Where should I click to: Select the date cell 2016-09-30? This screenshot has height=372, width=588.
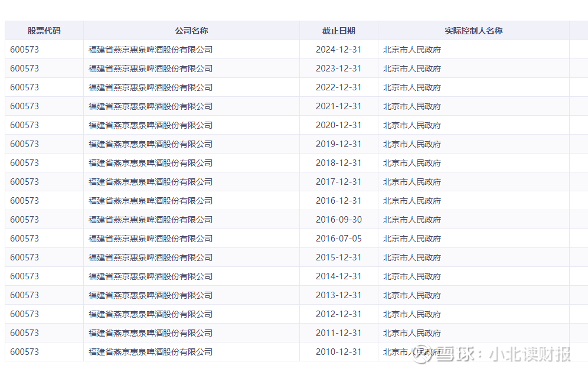339,220
